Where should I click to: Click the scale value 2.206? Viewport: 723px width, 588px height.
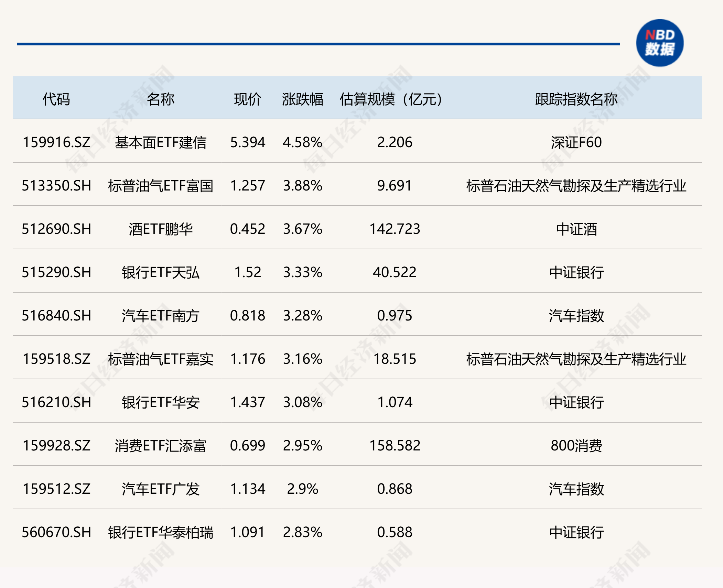pyautogui.click(x=395, y=142)
